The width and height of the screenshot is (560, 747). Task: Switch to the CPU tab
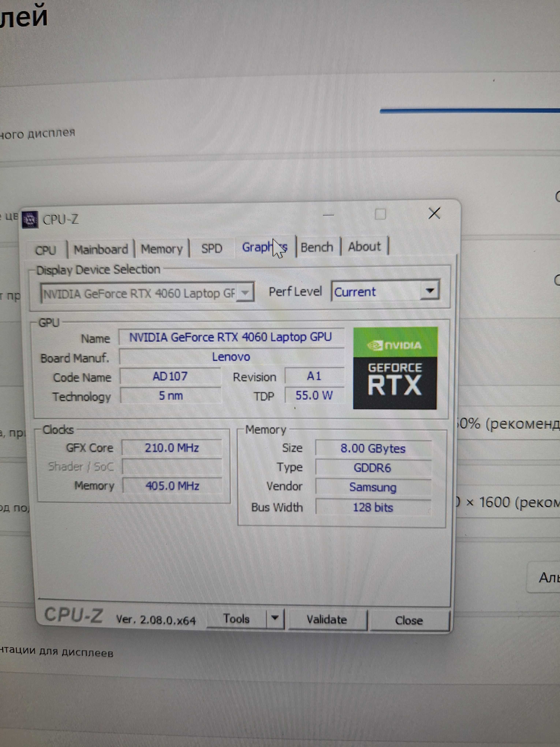coord(46,250)
